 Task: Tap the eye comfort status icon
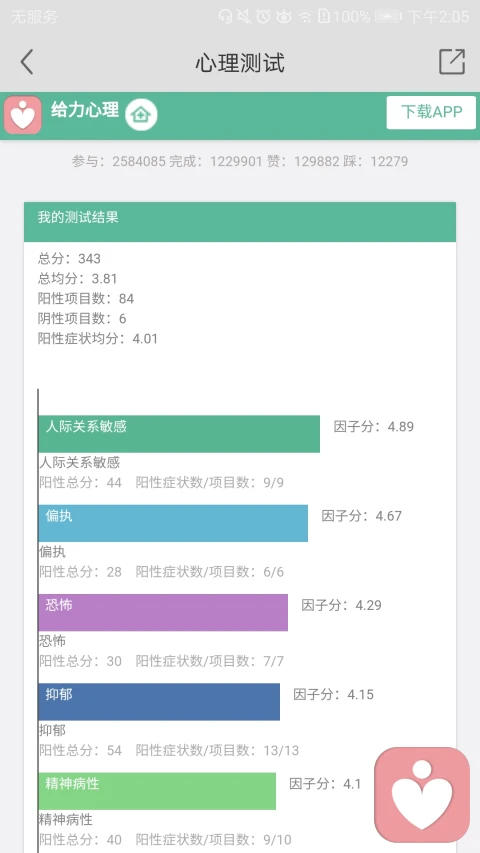coord(284,17)
